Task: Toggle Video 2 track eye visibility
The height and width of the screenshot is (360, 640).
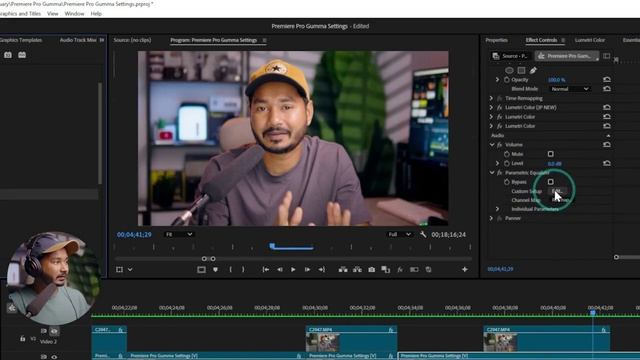Action: point(54,331)
